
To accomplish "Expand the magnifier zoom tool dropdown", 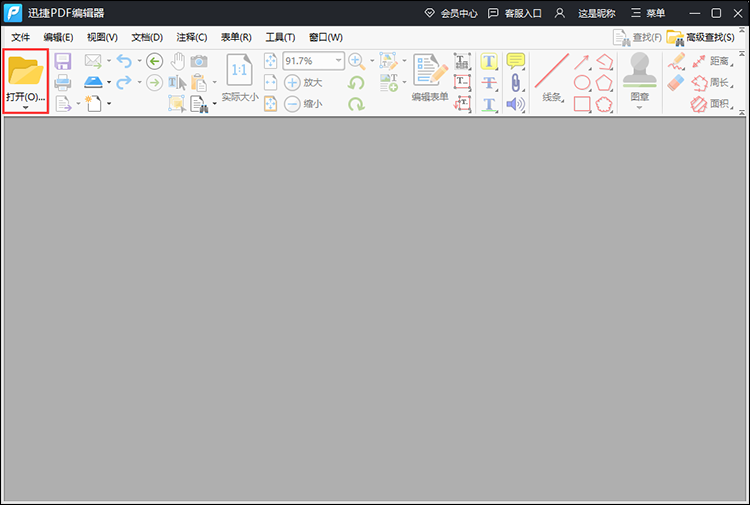I will coord(372,61).
